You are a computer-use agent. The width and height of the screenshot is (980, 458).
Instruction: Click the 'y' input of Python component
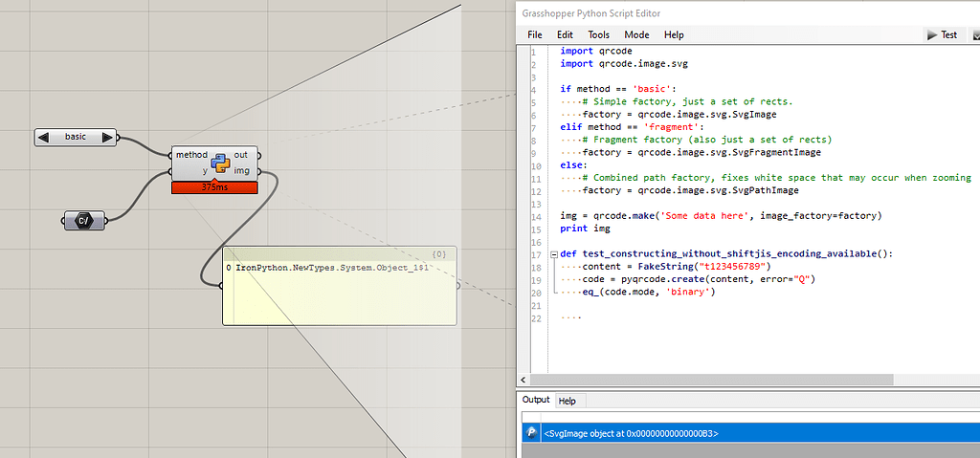tap(205, 170)
